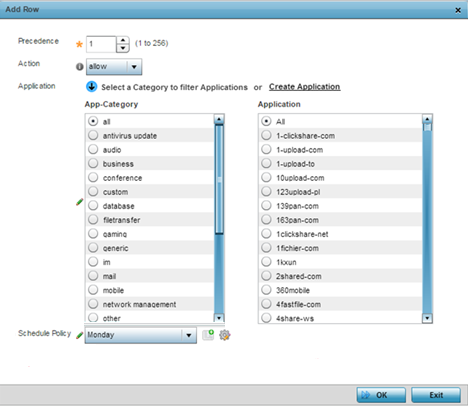This screenshot has width=468, height=407.
Task: Open the Create Application link
Action: click(305, 87)
